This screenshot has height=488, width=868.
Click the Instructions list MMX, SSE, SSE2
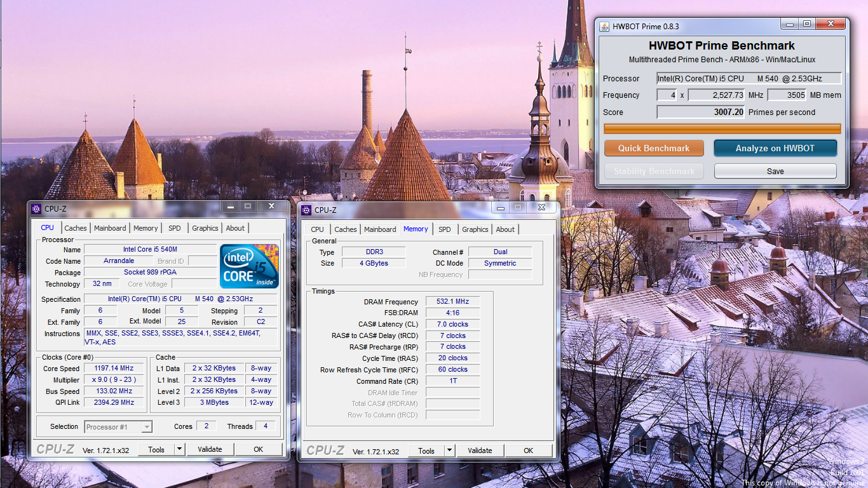181,337
